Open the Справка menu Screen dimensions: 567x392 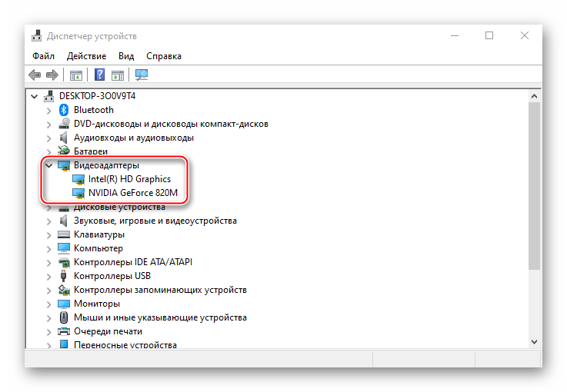pyautogui.click(x=164, y=56)
